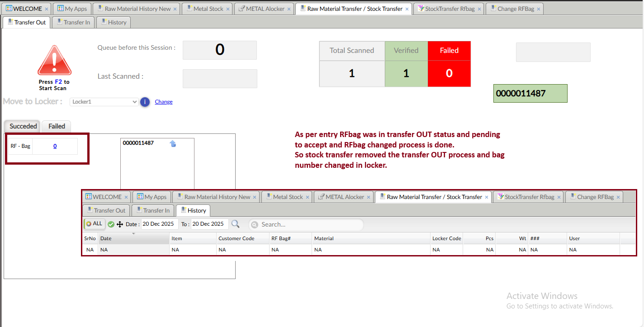
Task: Select the Failed results tab
Action: [x=57, y=126]
